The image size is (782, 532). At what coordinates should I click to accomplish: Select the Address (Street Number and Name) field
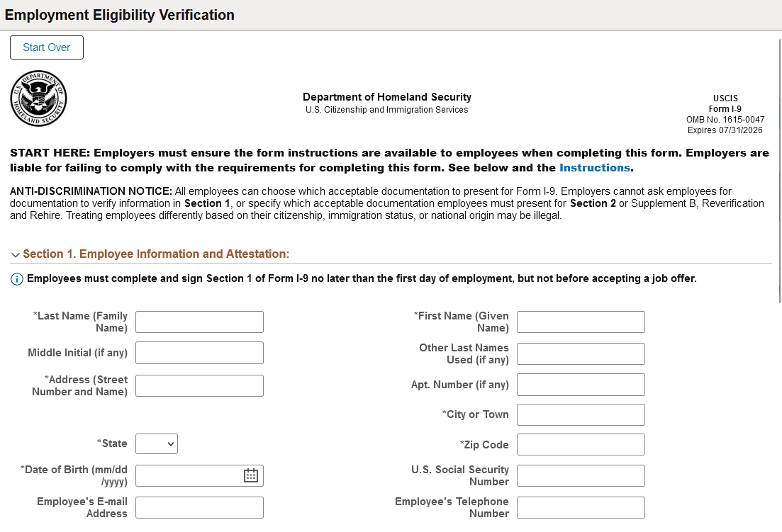coord(199,386)
